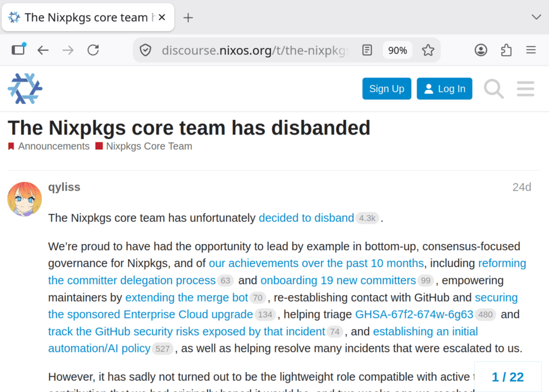This screenshot has height=392, width=549.
Task: Open the 1 / 22 topic progress
Action: click(508, 377)
